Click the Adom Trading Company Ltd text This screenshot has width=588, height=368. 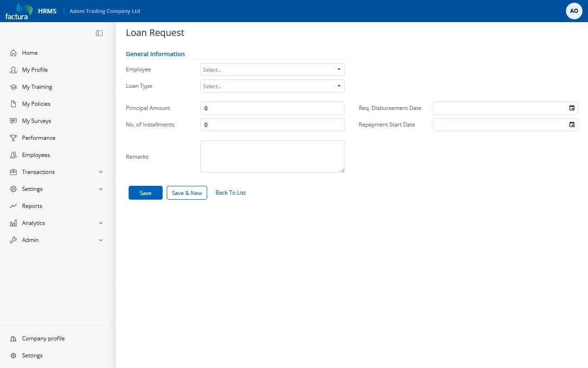coord(105,11)
